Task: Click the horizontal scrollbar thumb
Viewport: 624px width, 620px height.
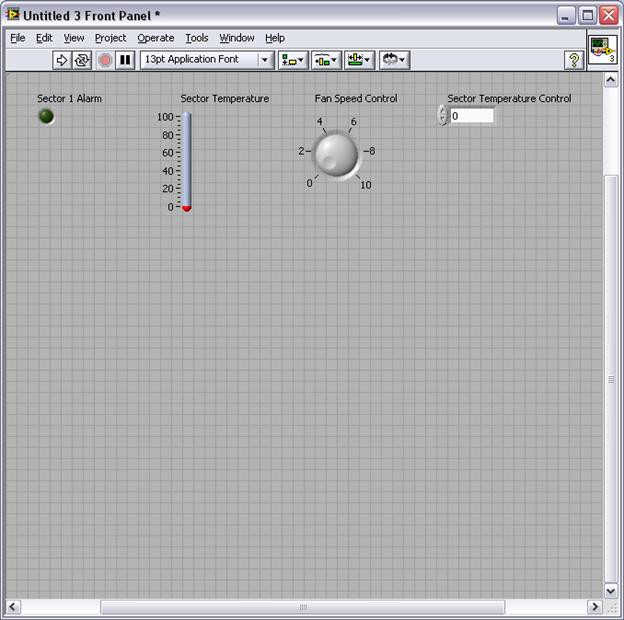Action: coord(303,607)
